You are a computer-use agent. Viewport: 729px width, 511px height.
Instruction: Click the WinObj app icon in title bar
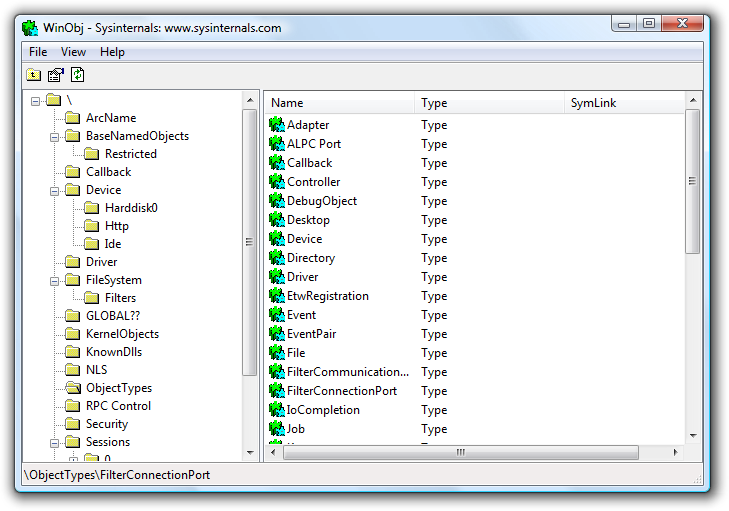[x=30, y=28]
